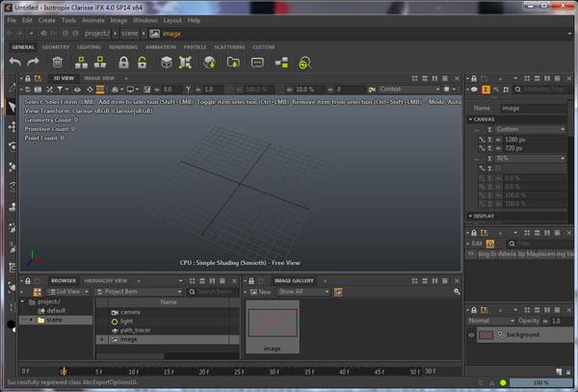Click the green open padlock unlock icon
The image size is (578, 392).
pos(142,63)
